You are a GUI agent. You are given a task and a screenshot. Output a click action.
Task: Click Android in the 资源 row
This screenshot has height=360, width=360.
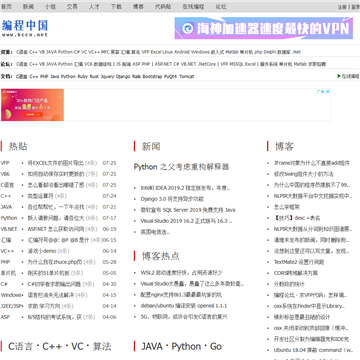[x=182, y=52]
